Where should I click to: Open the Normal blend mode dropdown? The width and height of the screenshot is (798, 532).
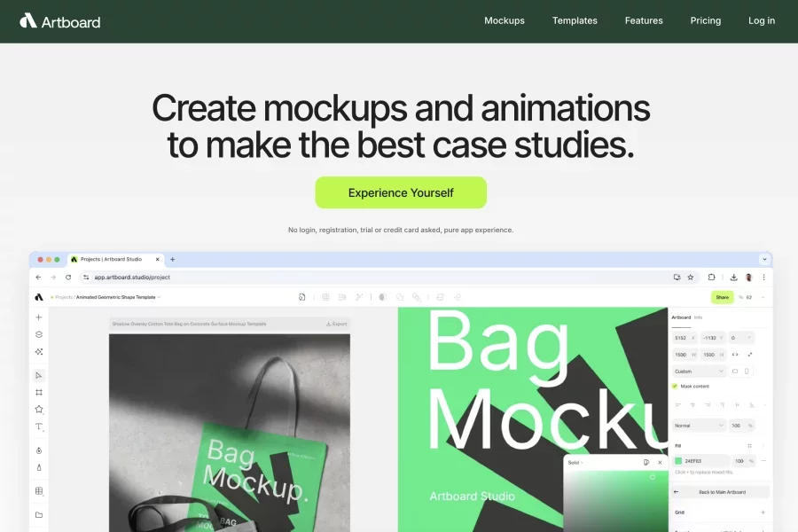pos(699,426)
